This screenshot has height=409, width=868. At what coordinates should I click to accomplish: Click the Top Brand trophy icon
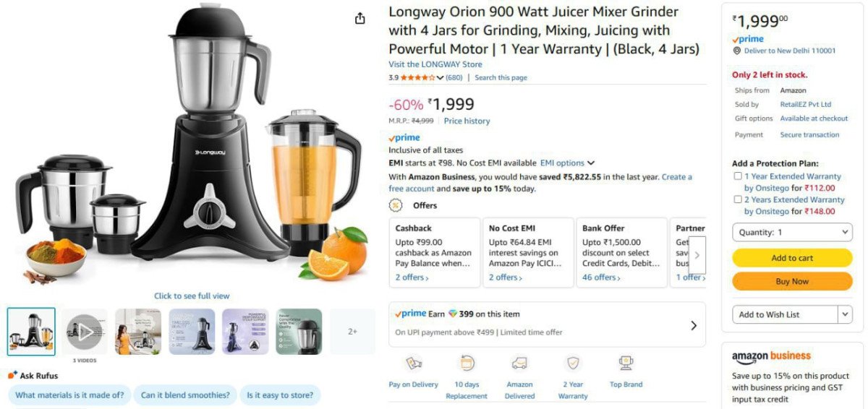(x=626, y=363)
